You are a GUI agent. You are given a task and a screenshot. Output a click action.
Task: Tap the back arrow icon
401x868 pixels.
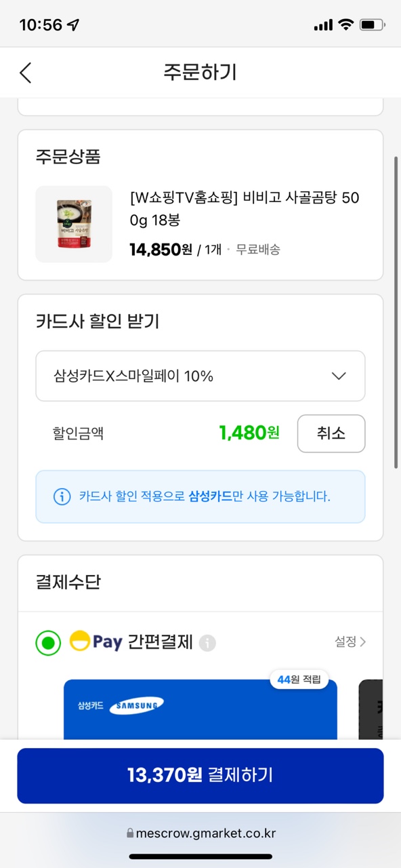tap(26, 73)
